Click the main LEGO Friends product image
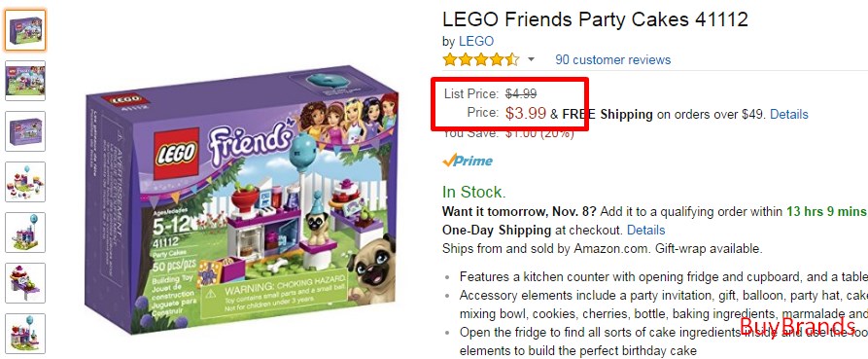Image resolution: width=868 pixels, height=359 pixels. [241, 199]
